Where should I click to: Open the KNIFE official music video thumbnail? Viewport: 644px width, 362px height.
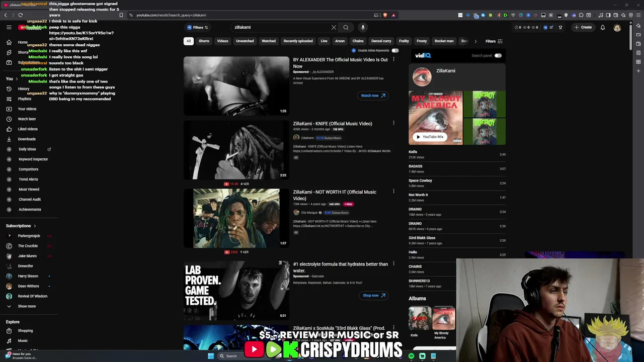pos(236,150)
